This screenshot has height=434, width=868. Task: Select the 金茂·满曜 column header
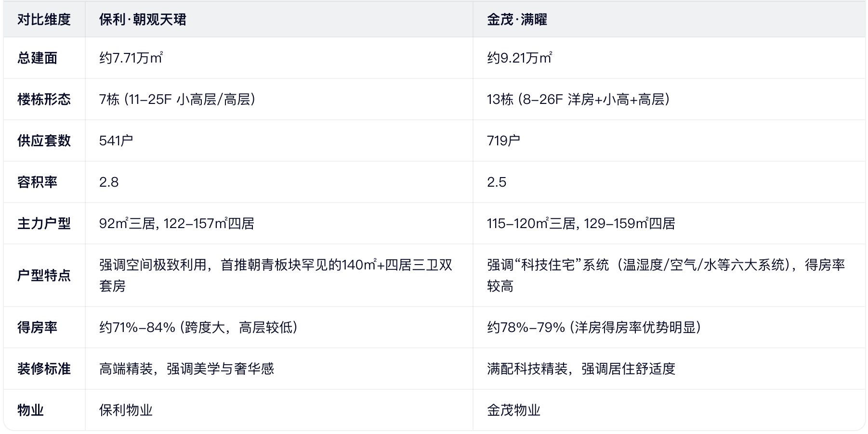pos(517,20)
